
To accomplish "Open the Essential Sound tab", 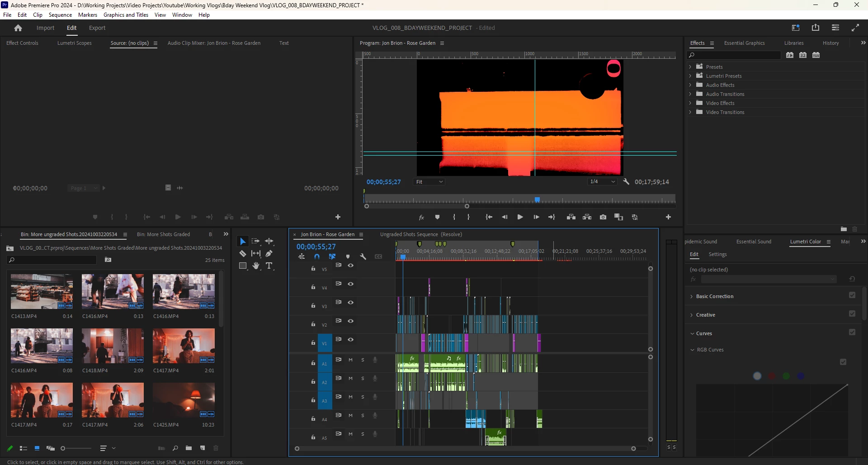I will 754,242.
